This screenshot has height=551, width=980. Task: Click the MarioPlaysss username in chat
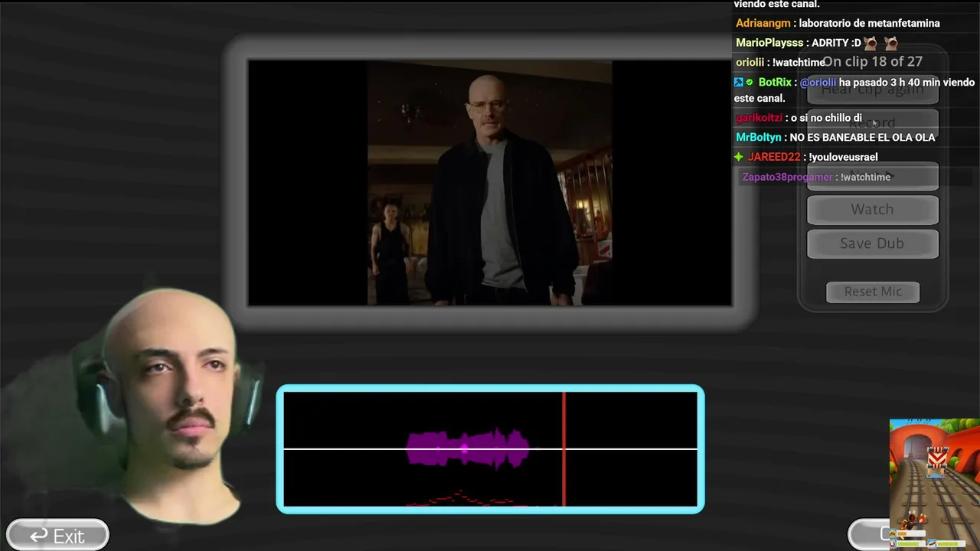769,43
